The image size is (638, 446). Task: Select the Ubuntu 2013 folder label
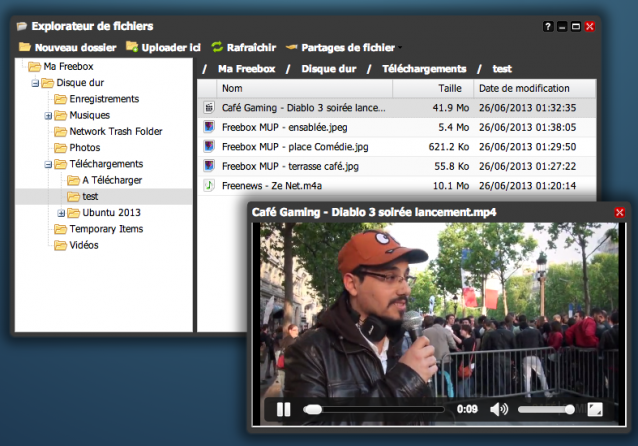click(x=111, y=213)
